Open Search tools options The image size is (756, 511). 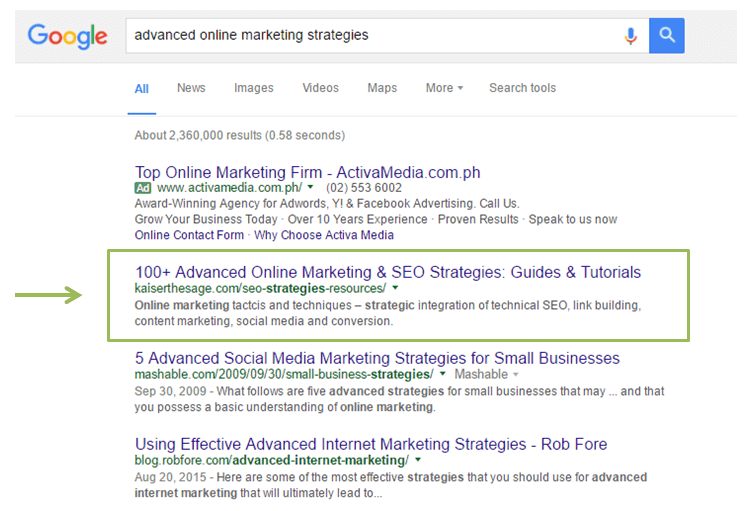pyautogui.click(x=522, y=88)
